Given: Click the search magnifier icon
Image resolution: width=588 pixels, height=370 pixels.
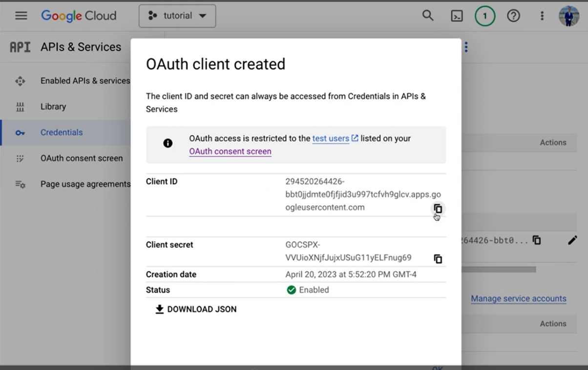Looking at the screenshot, I should (x=428, y=16).
